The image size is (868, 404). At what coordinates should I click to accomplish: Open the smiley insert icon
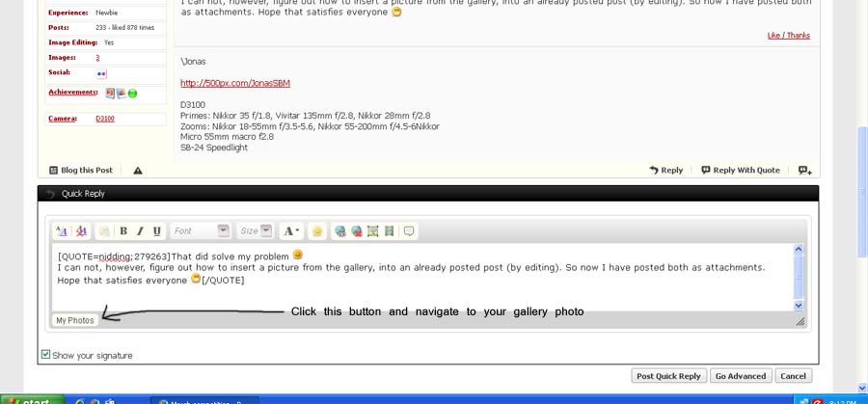pyautogui.click(x=317, y=231)
